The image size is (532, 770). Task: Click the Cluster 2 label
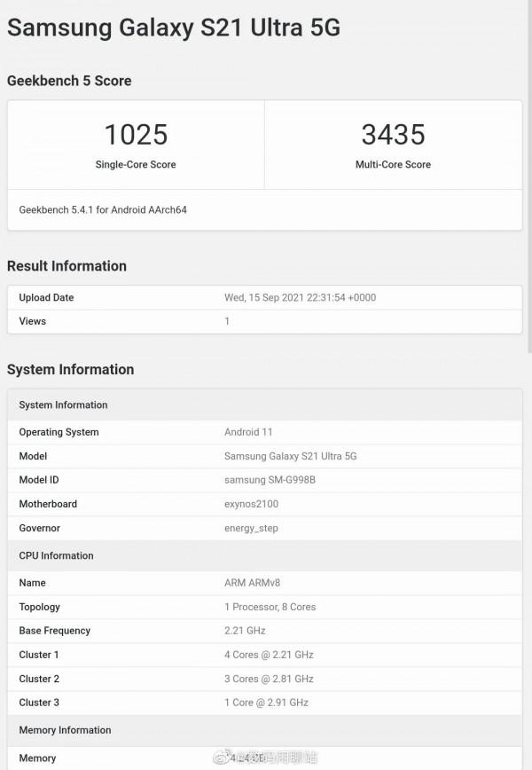point(39,679)
